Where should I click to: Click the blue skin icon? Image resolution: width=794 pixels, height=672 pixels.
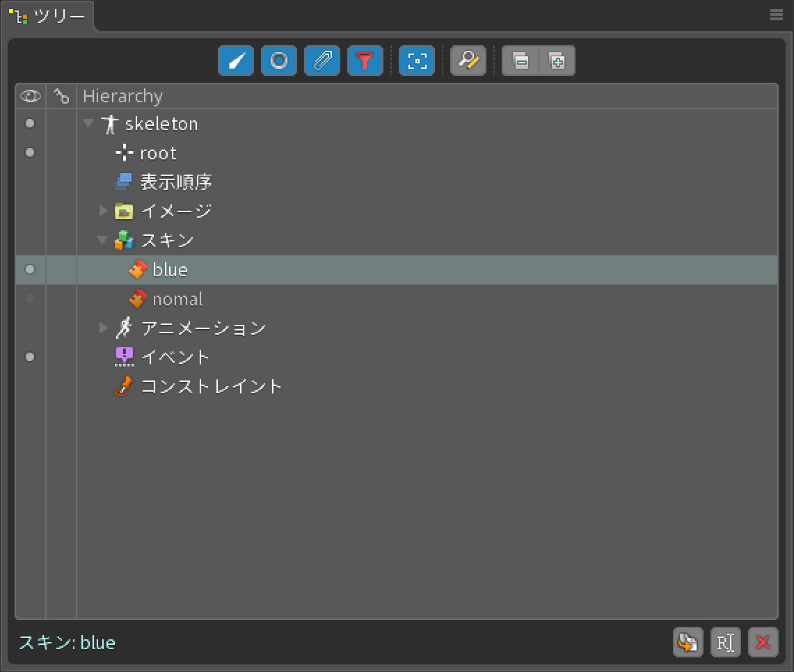click(x=138, y=269)
